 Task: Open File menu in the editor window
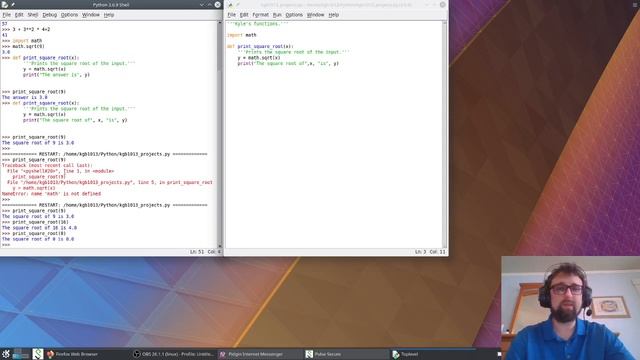[x=231, y=15]
